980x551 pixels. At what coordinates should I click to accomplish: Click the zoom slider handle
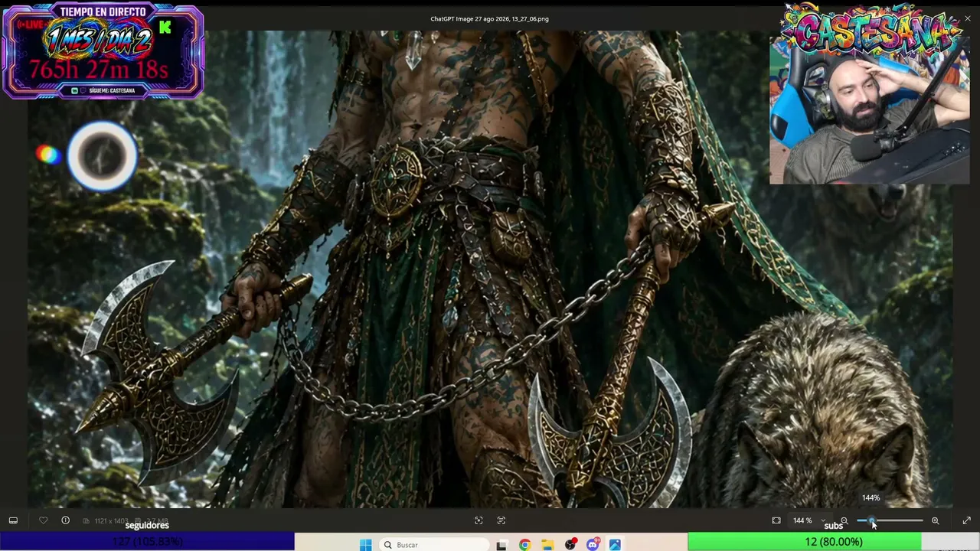coord(871,520)
